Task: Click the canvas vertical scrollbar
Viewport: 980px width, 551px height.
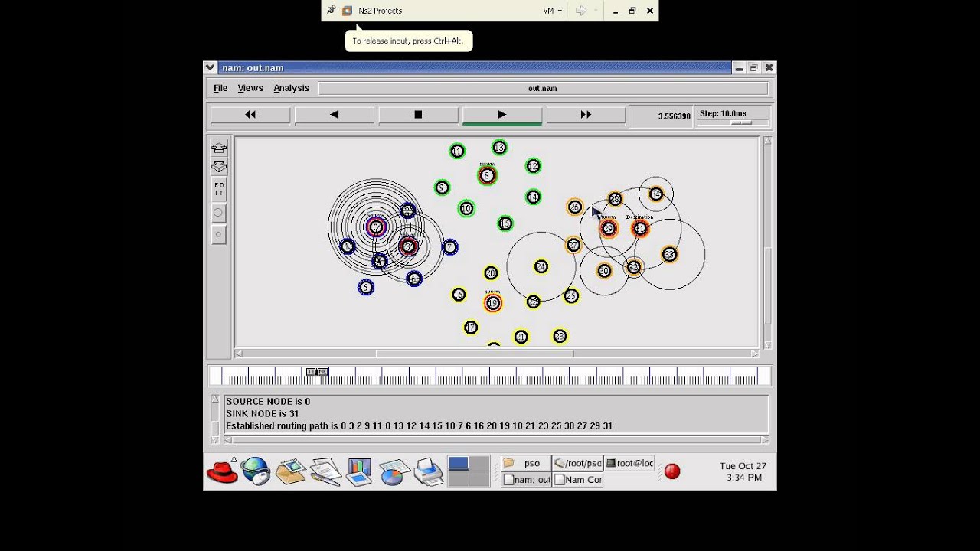Action: coord(768,243)
